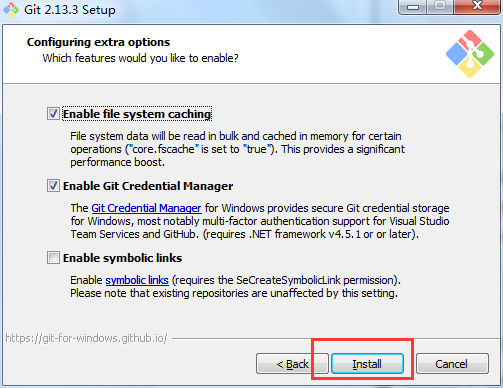Click the core.fscache description paragraph
This screenshot has height=388, width=503.
(237, 149)
